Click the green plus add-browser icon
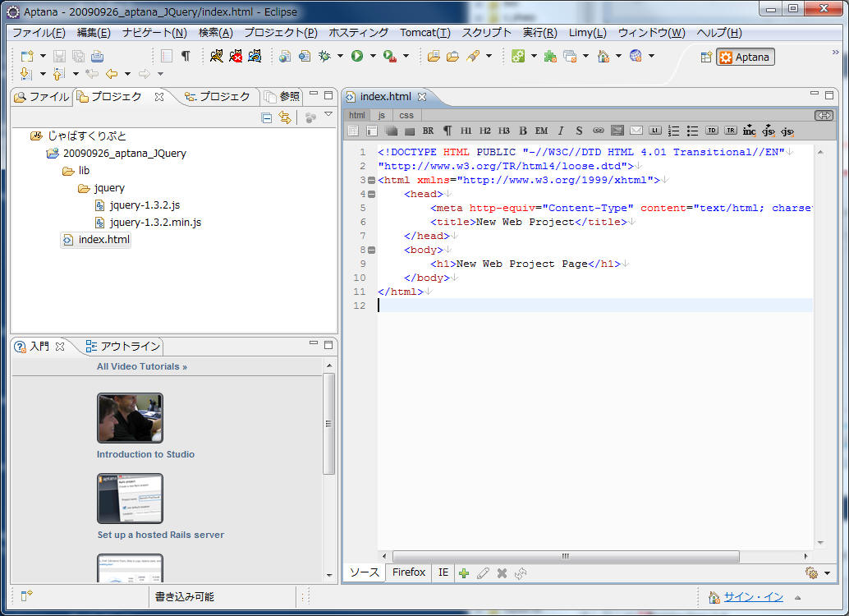849x616 pixels. point(464,572)
